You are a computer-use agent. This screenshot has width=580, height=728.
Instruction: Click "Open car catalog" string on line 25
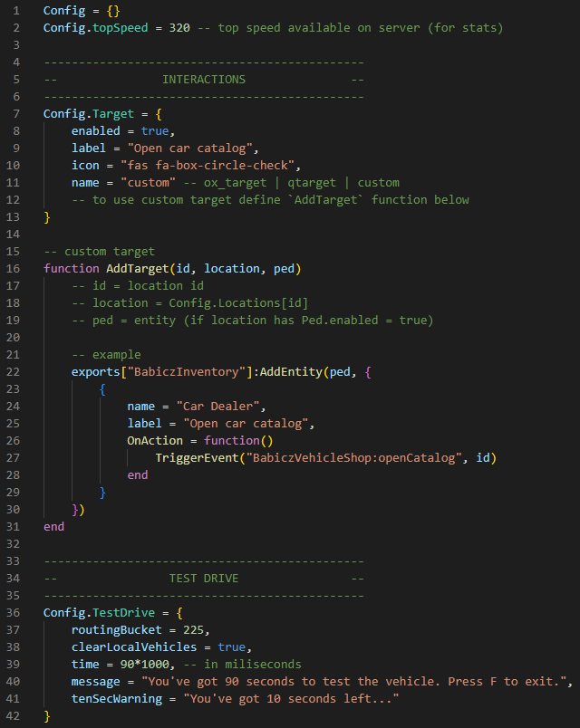(x=246, y=424)
